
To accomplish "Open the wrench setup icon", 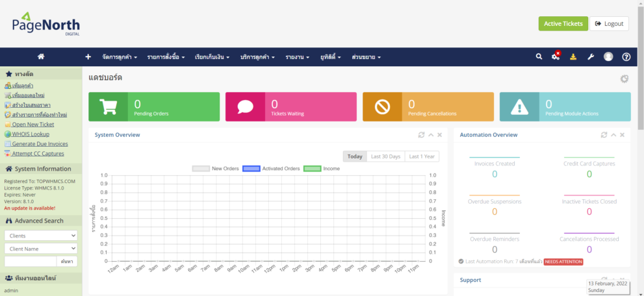I will 591,56.
